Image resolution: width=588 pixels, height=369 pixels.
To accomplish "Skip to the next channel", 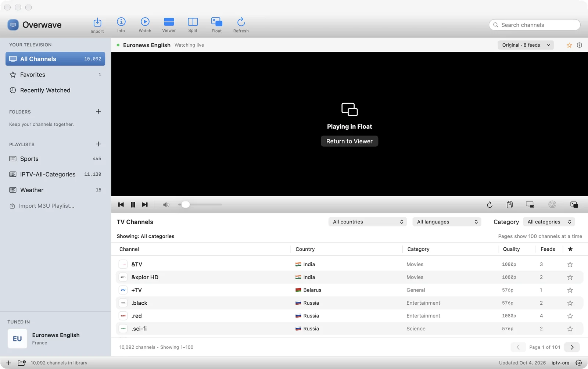I will (145, 205).
